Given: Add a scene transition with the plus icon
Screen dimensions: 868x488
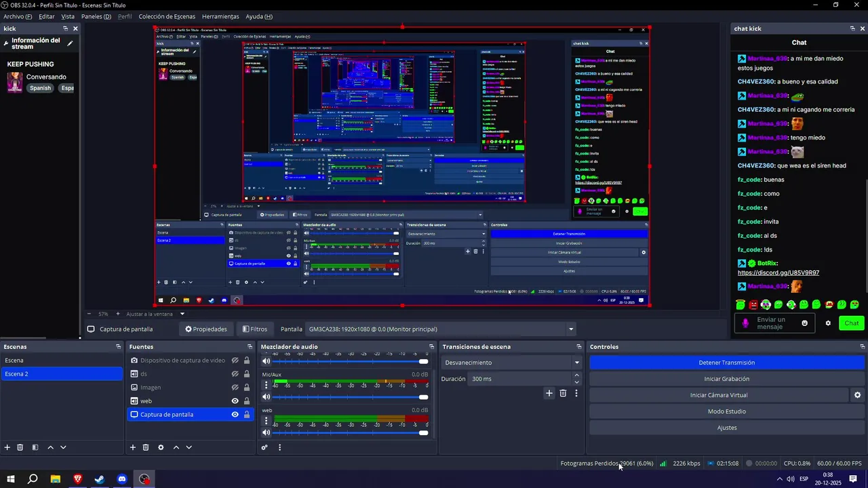Looking at the screenshot, I should tap(549, 393).
